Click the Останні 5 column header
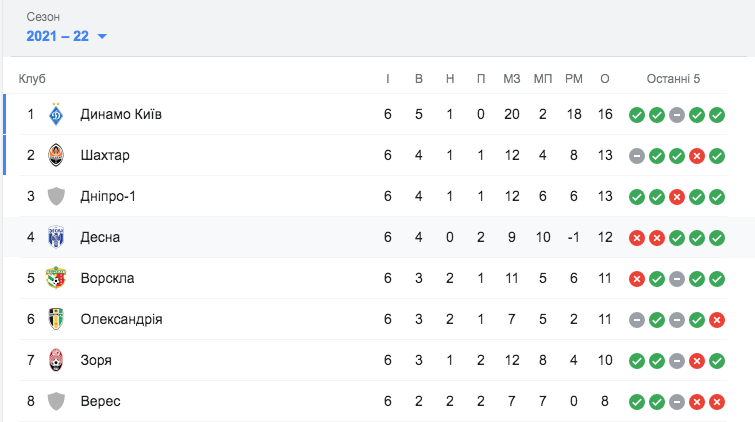 pos(673,79)
